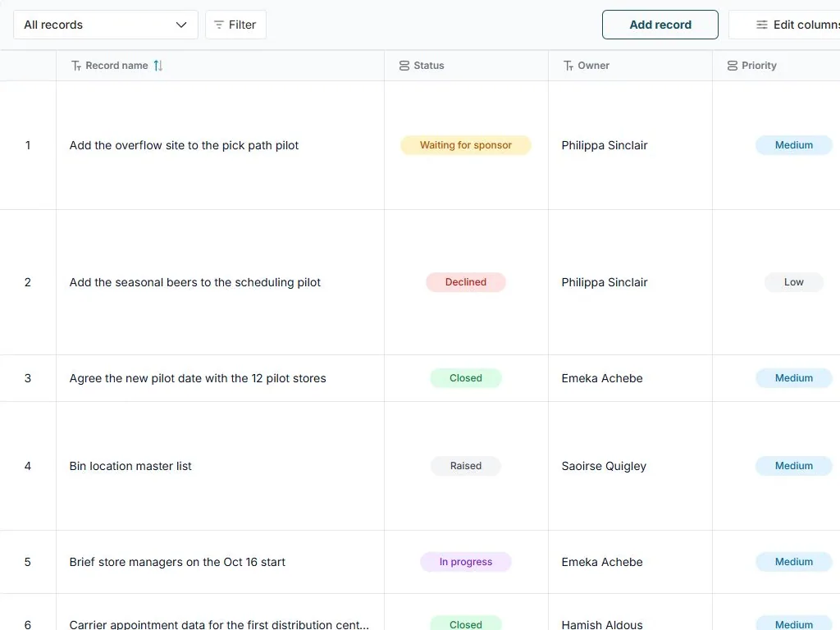Screen dimensions: 840x630
Task: Select row number 2
Action: pyautogui.click(x=28, y=282)
